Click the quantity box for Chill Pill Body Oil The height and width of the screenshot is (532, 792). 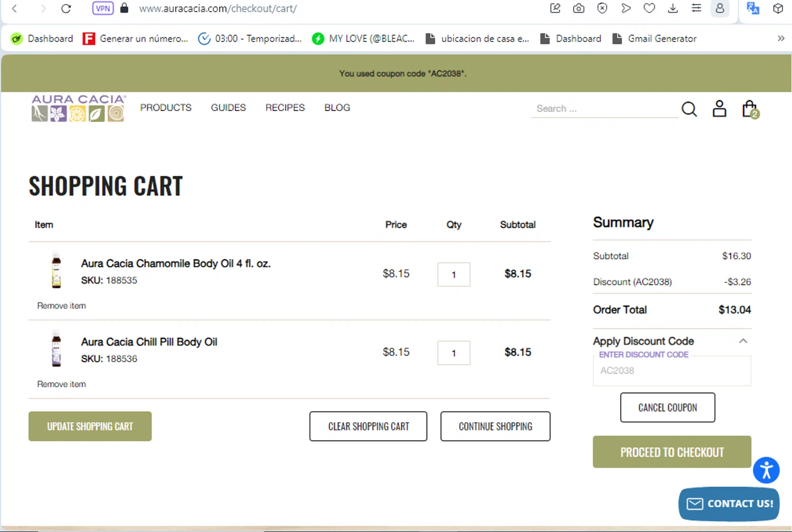pyautogui.click(x=454, y=353)
